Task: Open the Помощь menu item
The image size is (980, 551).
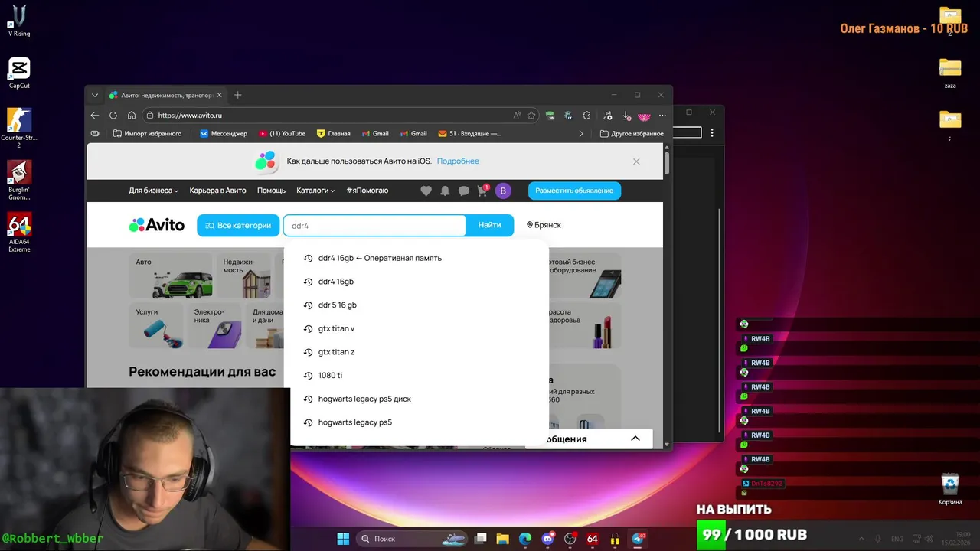Action: (x=271, y=191)
